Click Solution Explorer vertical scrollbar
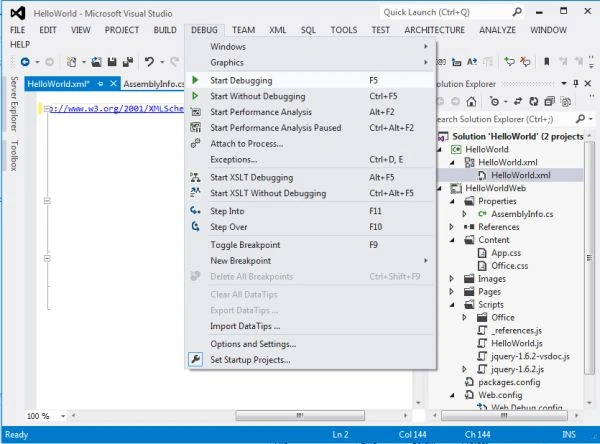 pos(589,258)
